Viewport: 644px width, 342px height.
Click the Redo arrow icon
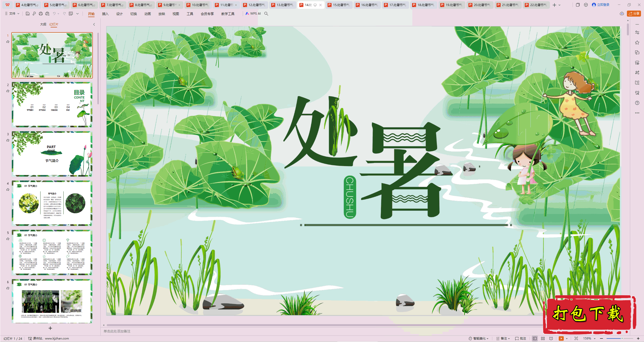pos(64,14)
